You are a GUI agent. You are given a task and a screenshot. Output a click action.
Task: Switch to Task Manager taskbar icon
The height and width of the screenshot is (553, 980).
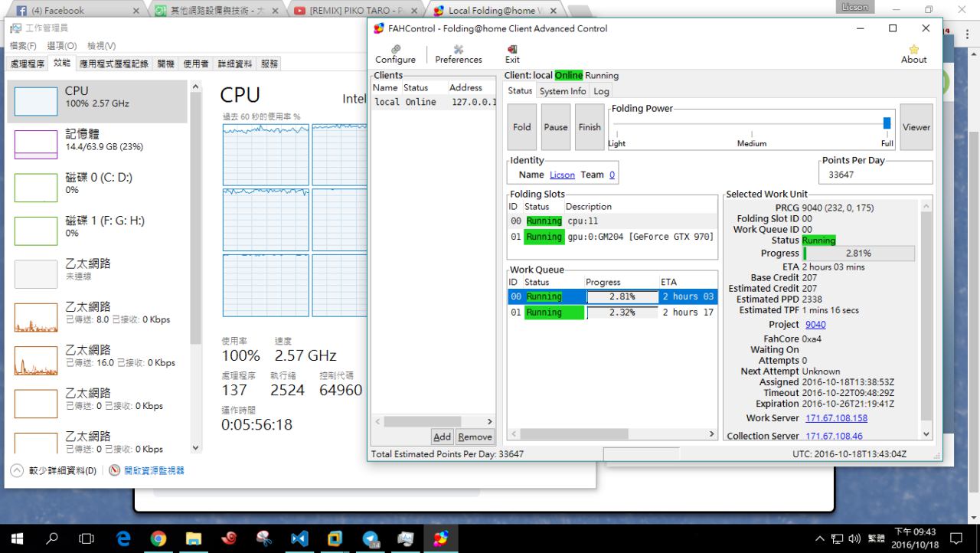(406, 538)
